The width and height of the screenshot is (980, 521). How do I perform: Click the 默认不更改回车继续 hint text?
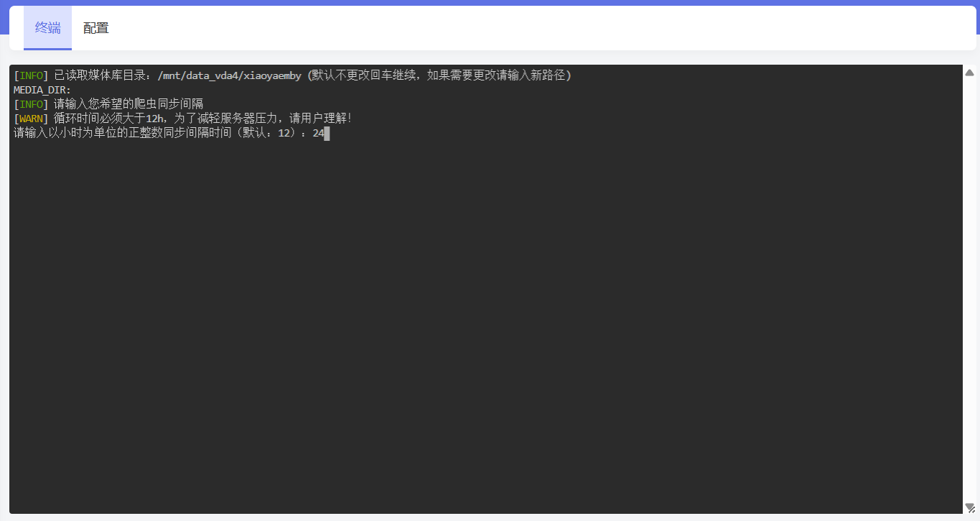(x=363, y=75)
